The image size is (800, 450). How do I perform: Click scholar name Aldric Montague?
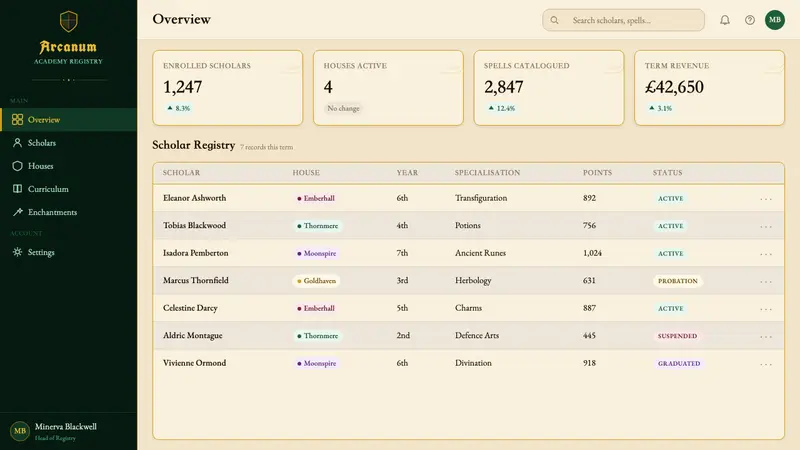click(x=193, y=336)
